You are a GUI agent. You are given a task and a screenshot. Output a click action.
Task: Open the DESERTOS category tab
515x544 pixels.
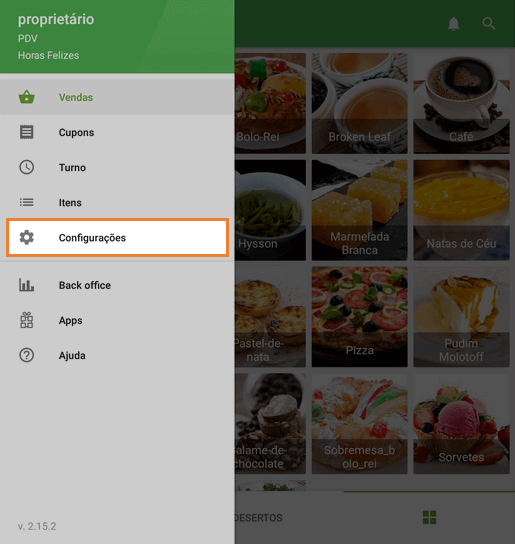point(258,518)
